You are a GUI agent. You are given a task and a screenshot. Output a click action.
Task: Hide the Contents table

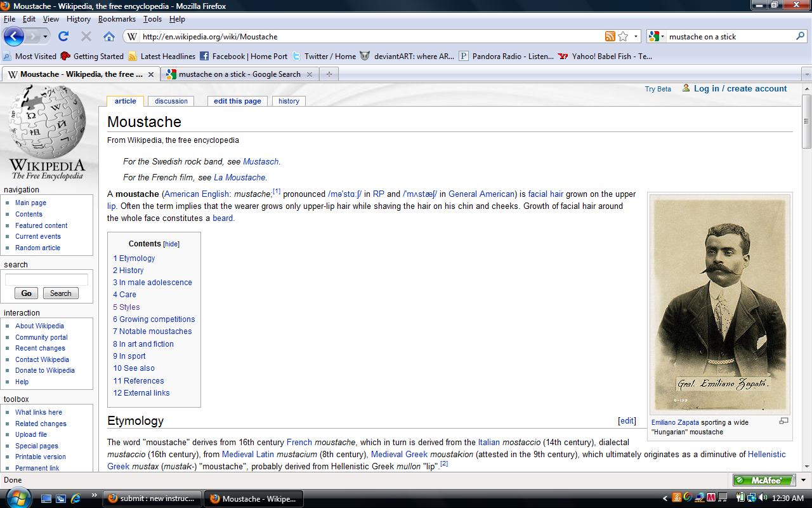click(x=171, y=244)
